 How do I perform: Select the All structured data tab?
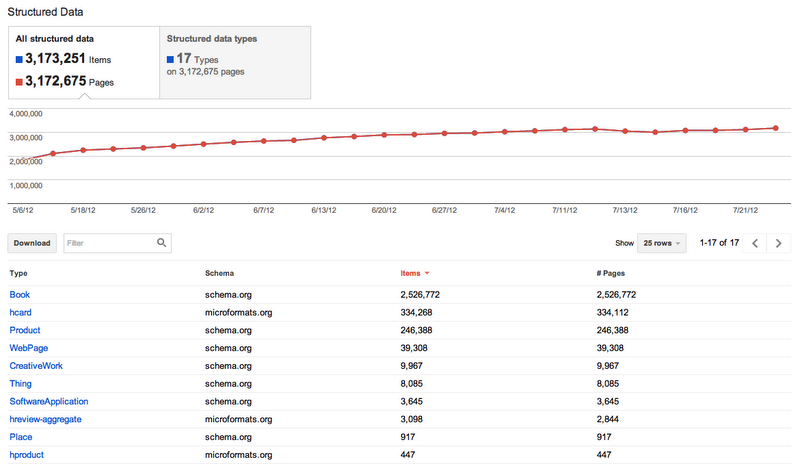click(83, 62)
